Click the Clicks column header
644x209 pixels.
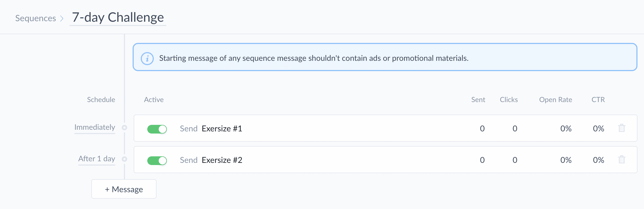(509, 100)
